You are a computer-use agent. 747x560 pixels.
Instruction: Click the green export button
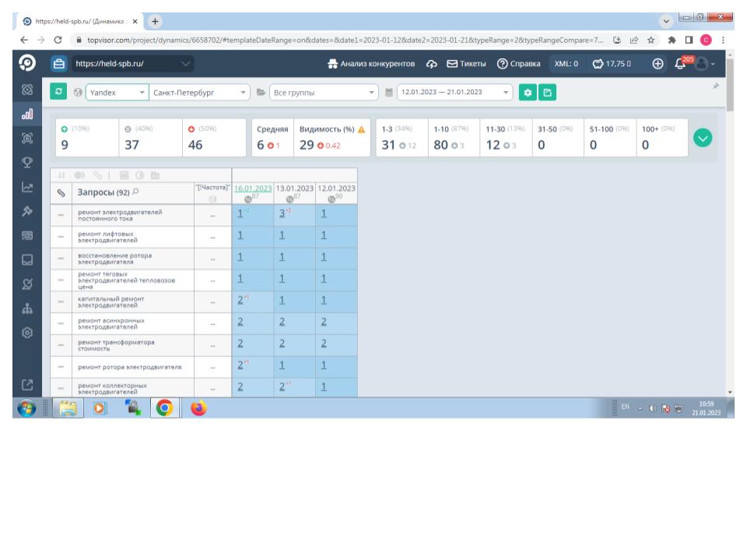click(547, 93)
